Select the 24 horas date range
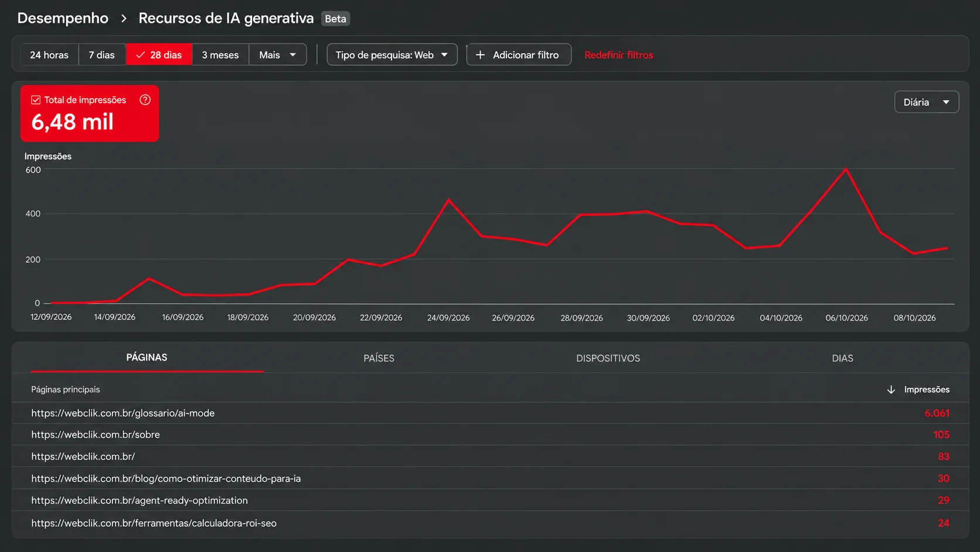This screenshot has height=552, width=980. tap(49, 55)
